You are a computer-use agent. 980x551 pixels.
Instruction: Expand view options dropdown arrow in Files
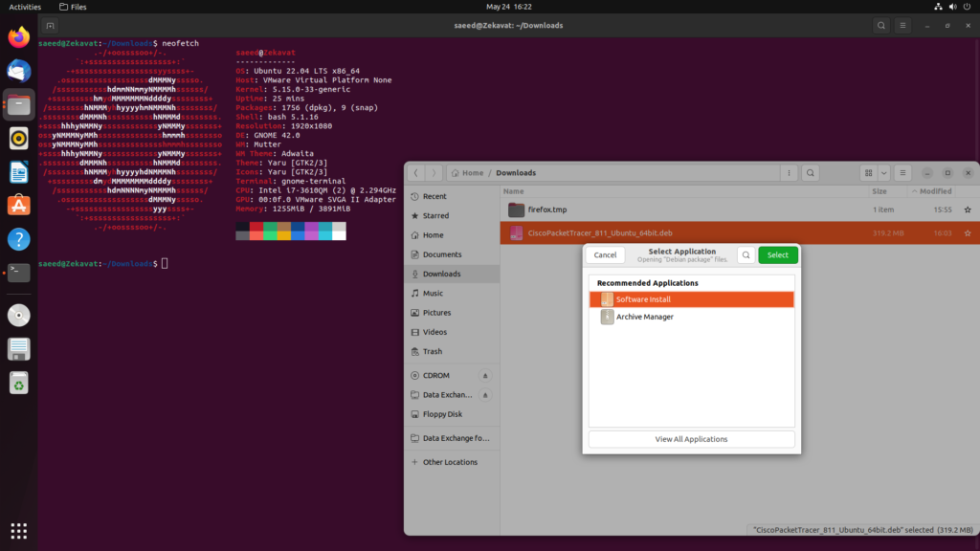click(884, 173)
